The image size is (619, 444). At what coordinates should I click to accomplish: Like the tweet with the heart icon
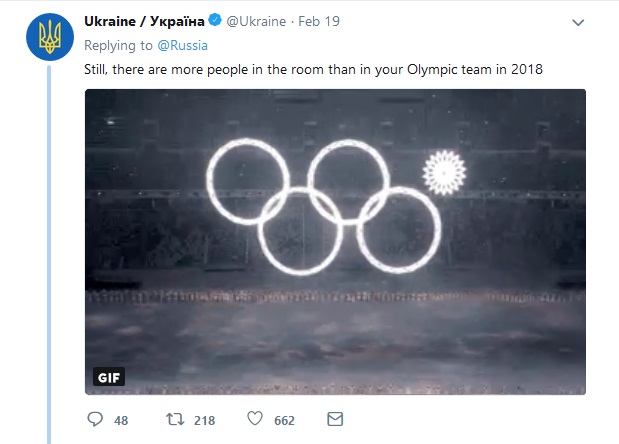(255, 419)
